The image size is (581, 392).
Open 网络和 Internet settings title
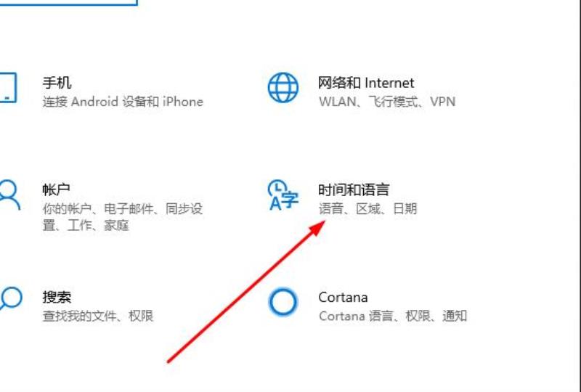point(366,83)
